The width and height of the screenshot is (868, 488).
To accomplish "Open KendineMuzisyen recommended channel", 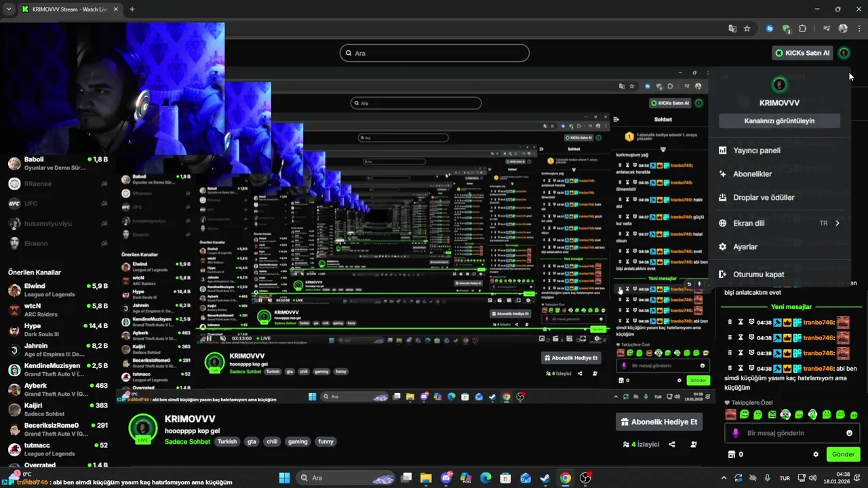I will [x=58, y=369].
